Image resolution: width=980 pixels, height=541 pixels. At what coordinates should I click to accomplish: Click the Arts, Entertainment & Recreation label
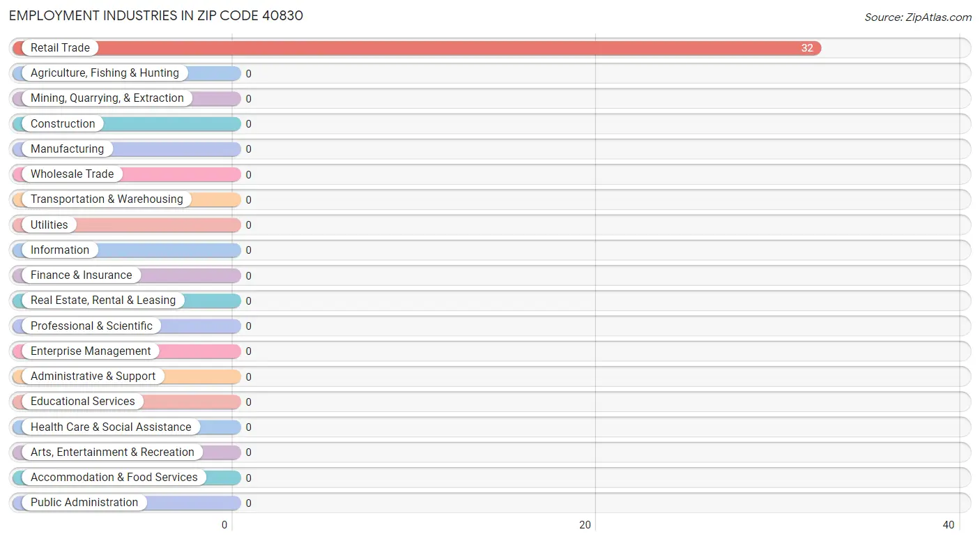[x=112, y=452]
